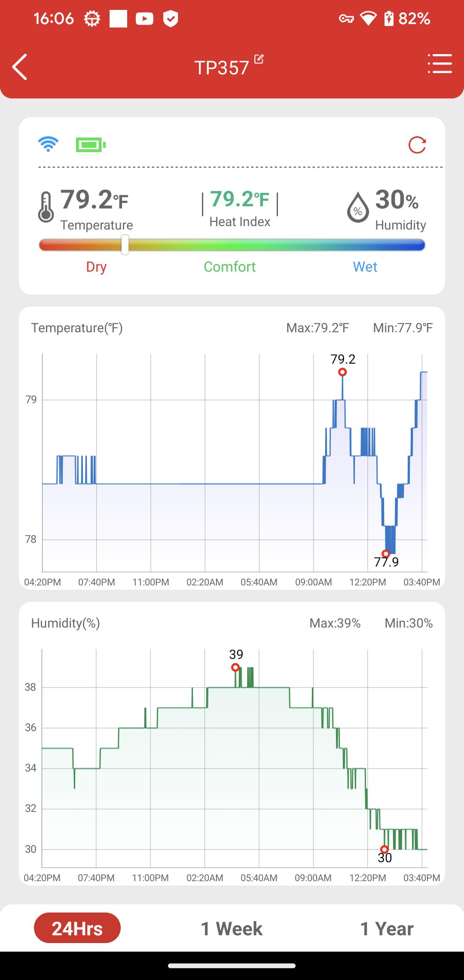Viewport: 464px width, 980px height.
Task: Tap the back arrow icon
Action: [x=20, y=67]
